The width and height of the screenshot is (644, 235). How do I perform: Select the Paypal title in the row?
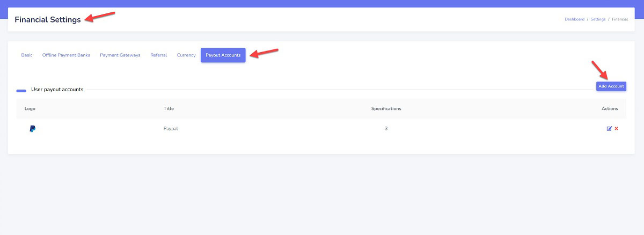(x=171, y=129)
